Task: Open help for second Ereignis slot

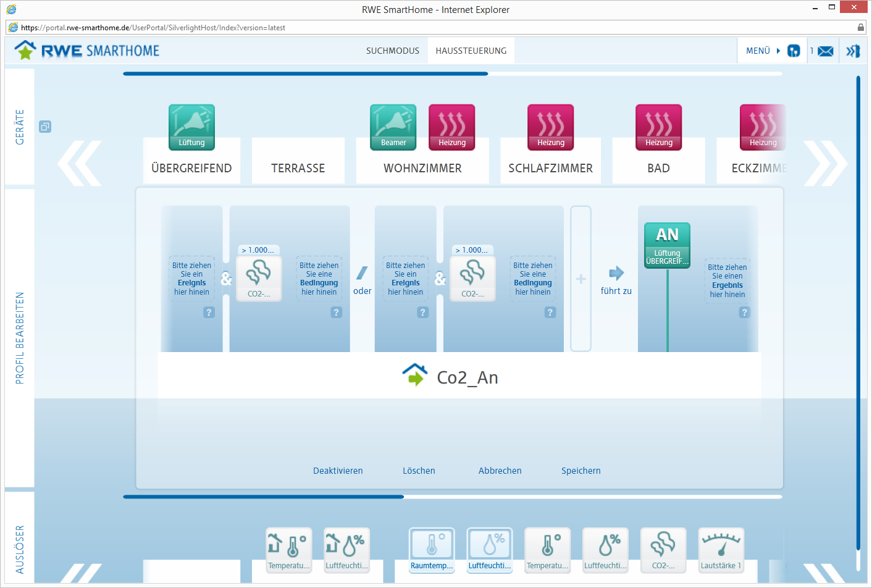Action: click(x=422, y=313)
